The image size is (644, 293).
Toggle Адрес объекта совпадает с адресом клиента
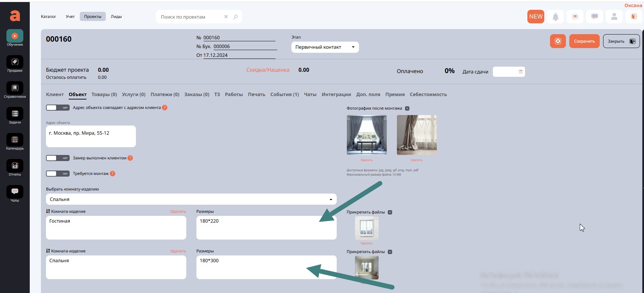(x=57, y=108)
